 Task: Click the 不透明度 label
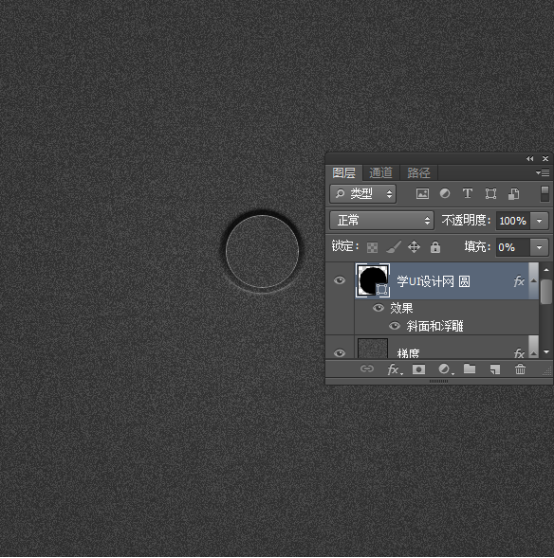point(466,221)
